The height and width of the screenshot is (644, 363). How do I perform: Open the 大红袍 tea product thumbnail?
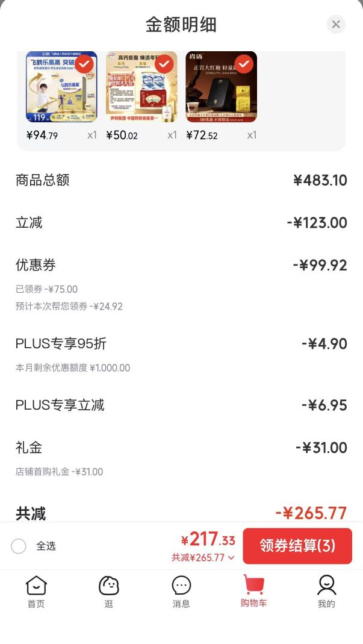coord(222,87)
